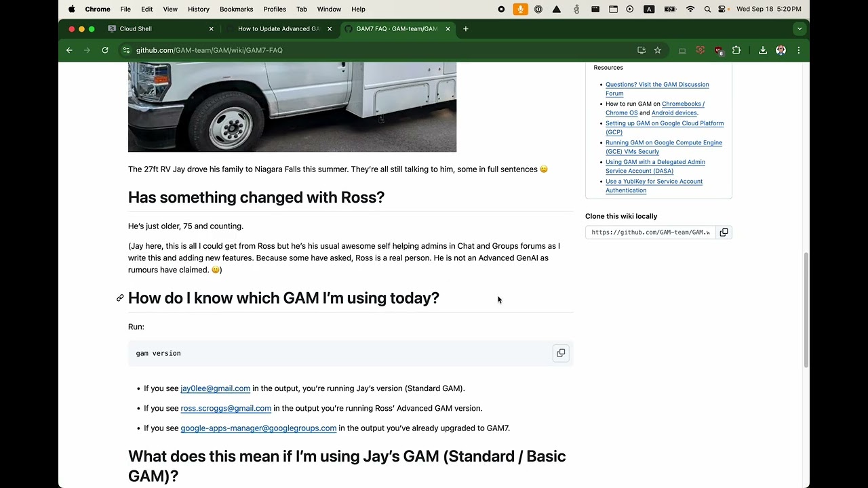Open the Chrome three-dot menu

point(799,50)
